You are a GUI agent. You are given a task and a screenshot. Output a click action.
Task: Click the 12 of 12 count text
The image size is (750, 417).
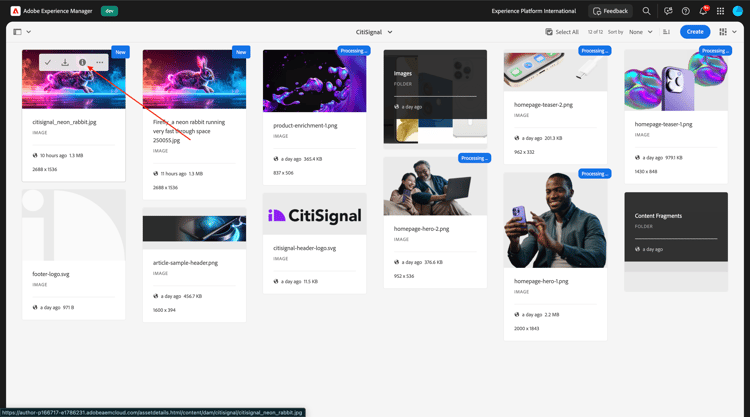tap(595, 32)
